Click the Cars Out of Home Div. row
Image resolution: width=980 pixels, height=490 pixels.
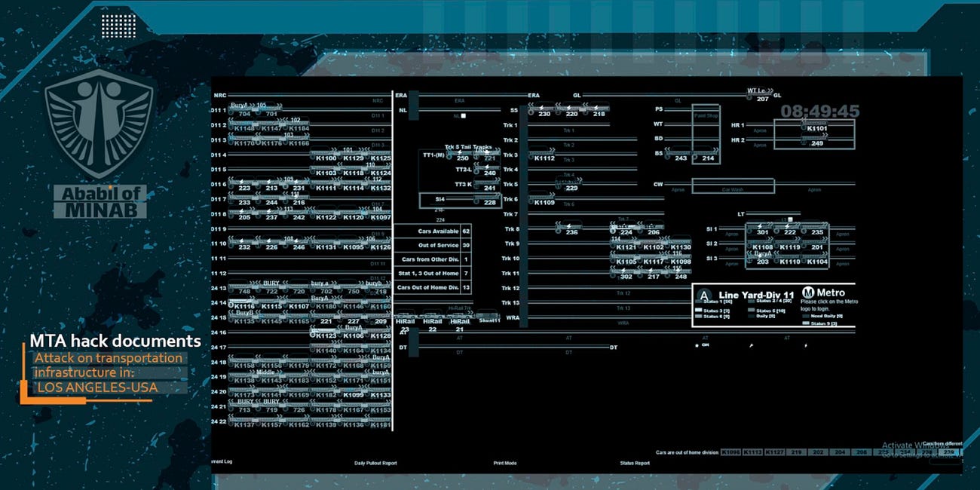(x=433, y=288)
